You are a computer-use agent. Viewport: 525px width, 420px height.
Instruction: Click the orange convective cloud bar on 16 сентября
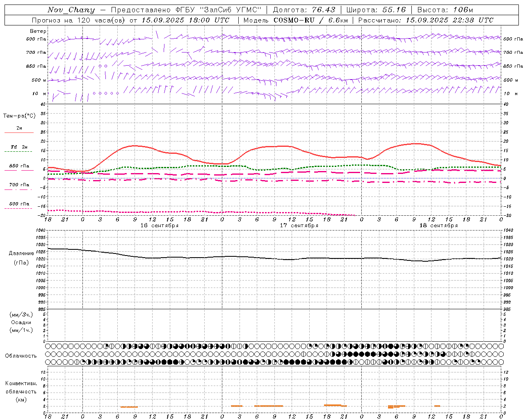tap(129, 407)
